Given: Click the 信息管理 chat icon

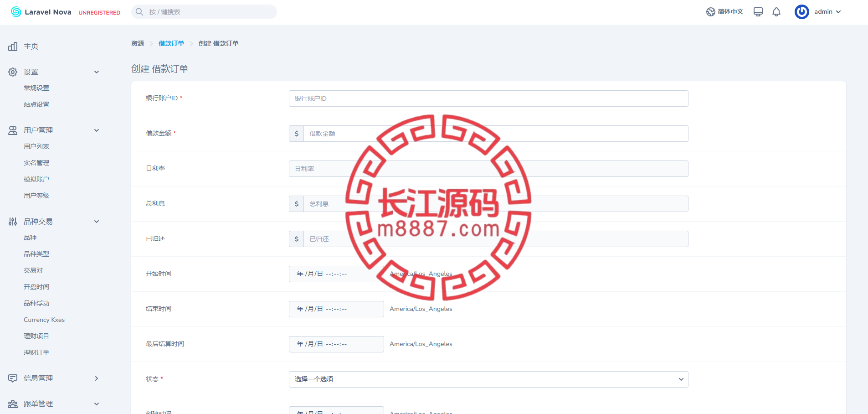Looking at the screenshot, I should click(13, 378).
